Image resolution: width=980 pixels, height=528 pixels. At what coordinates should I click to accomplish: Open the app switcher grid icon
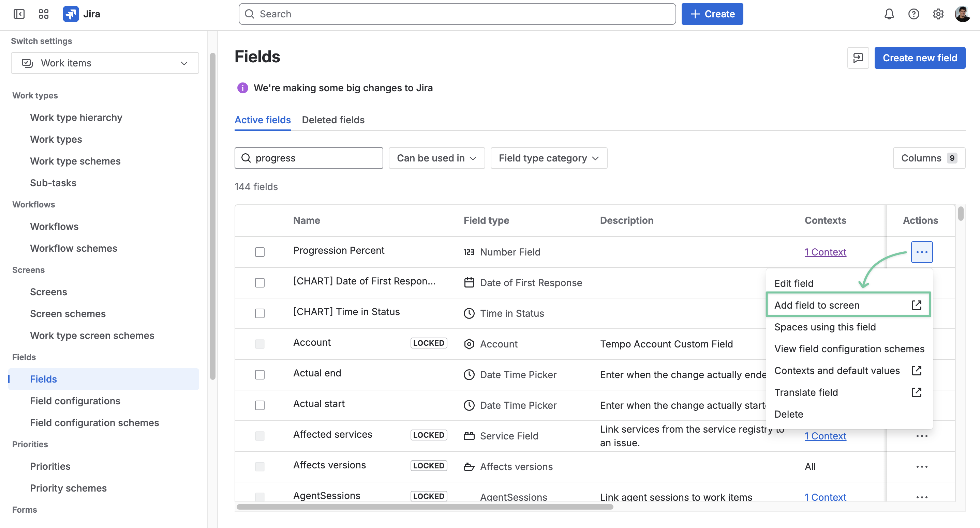[x=44, y=14]
